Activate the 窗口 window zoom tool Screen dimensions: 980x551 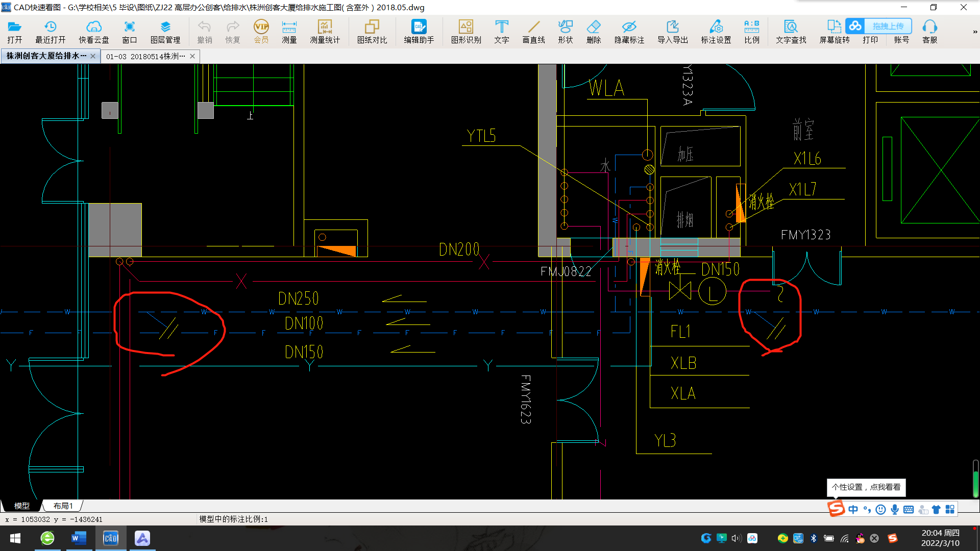[129, 32]
